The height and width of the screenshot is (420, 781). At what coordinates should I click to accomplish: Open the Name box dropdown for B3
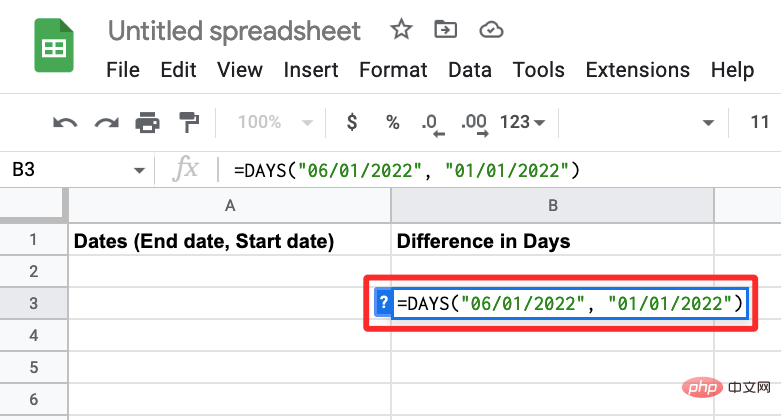click(x=139, y=170)
